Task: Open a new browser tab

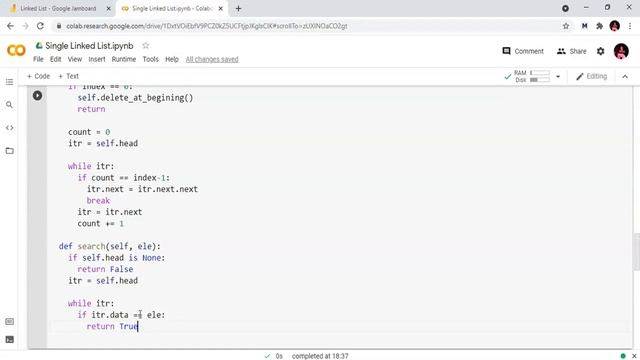Action: tap(238, 8)
